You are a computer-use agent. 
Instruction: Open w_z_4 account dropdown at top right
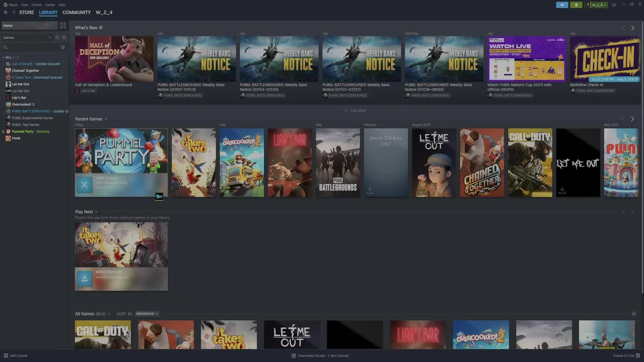click(x=599, y=5)
